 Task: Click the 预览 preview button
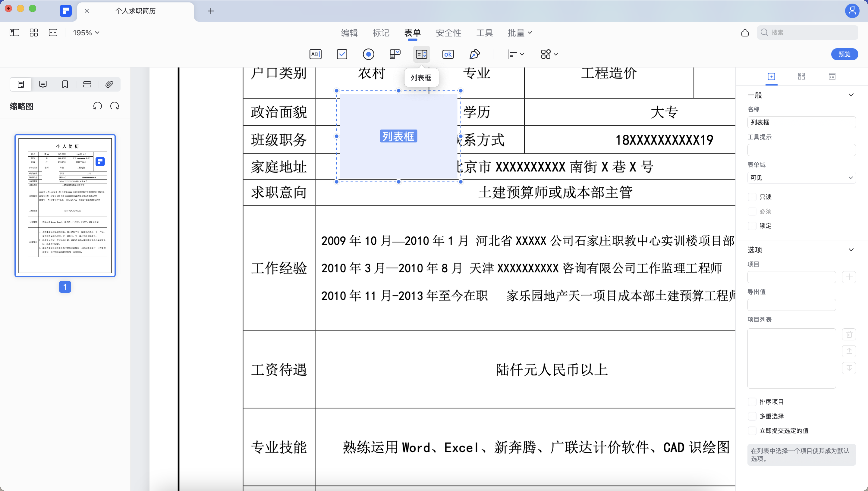pyautogui.click(x=846, y=54)
